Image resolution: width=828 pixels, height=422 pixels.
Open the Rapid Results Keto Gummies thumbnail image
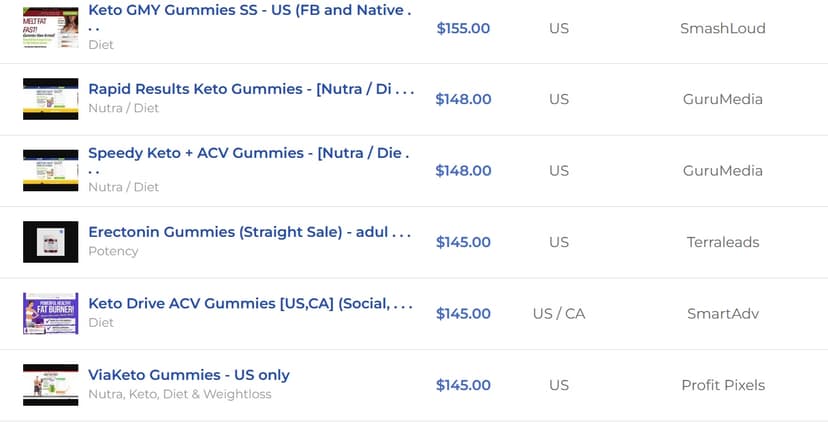(51, 99)
